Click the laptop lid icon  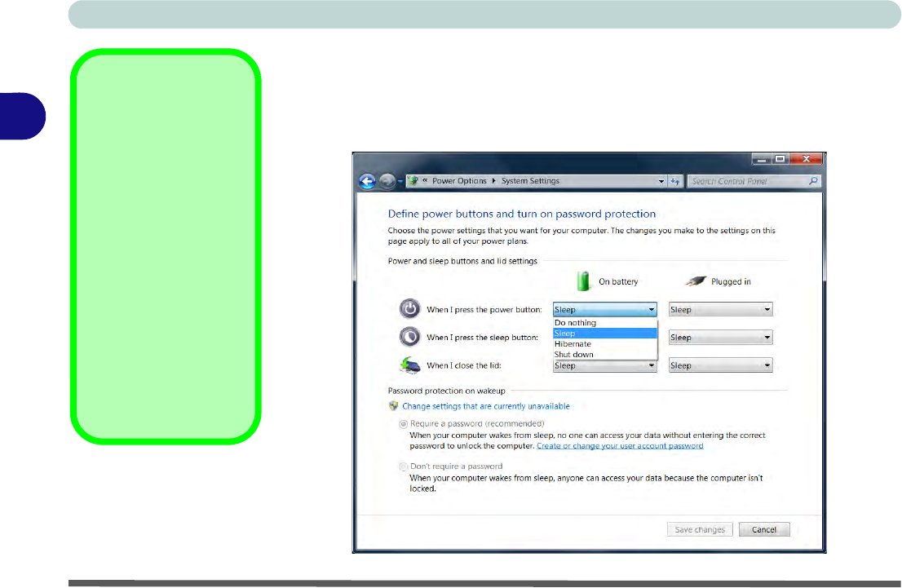410,365
